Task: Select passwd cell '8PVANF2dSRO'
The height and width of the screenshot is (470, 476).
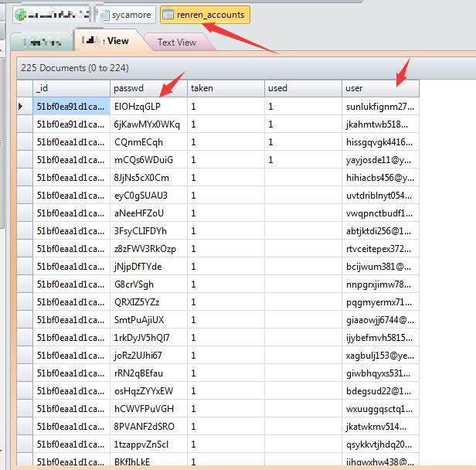Action: pyautogui.click(x=148, y=426)
